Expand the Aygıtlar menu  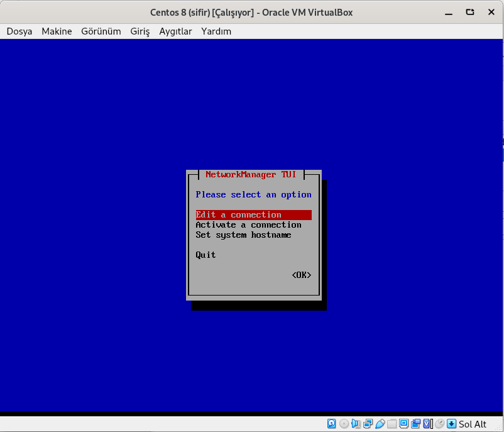(175, 31)
